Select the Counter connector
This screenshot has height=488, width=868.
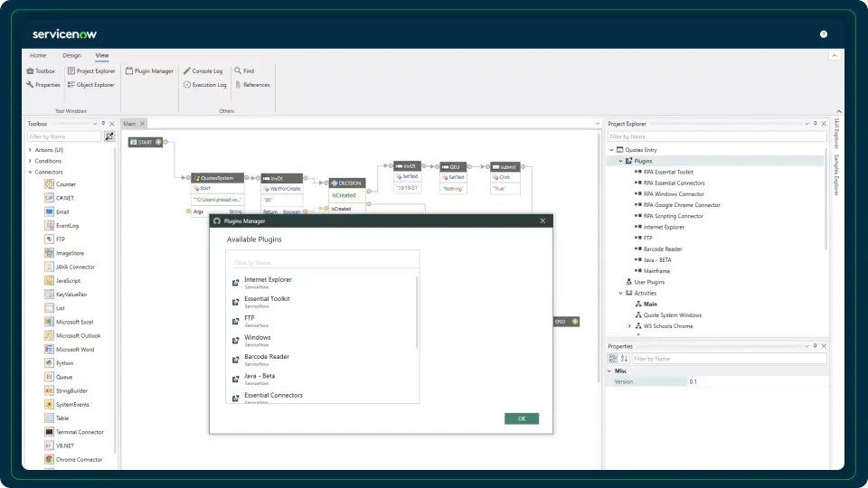coord(61,184)
